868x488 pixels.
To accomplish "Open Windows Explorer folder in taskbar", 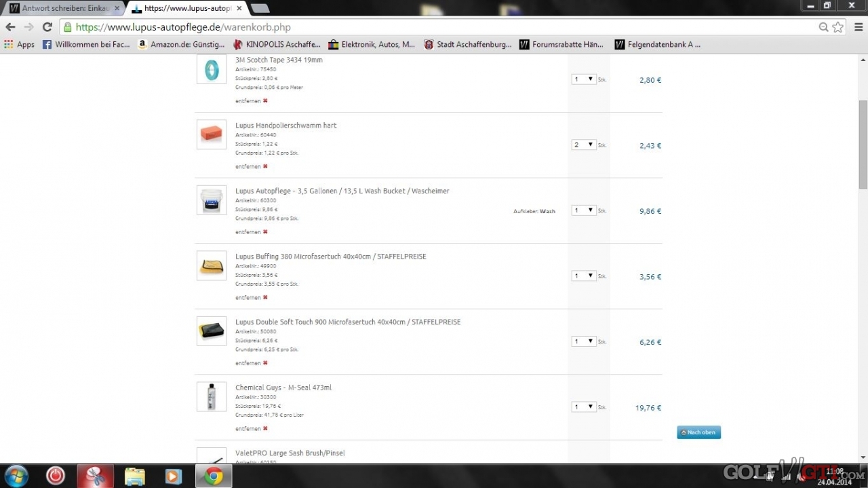I will (135, 476).
